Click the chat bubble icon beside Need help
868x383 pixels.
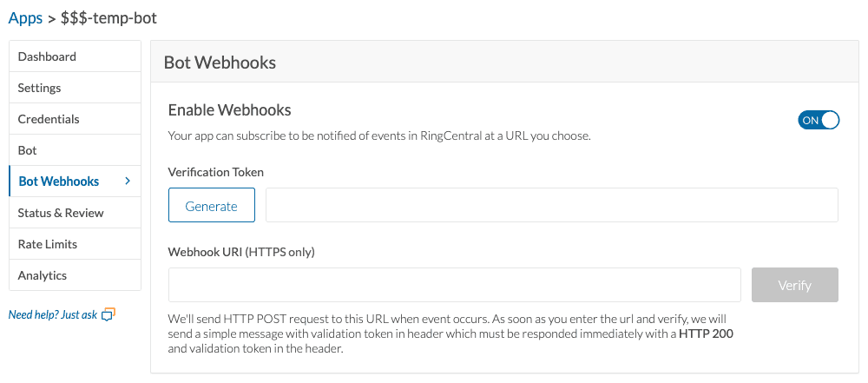[108, 314]
